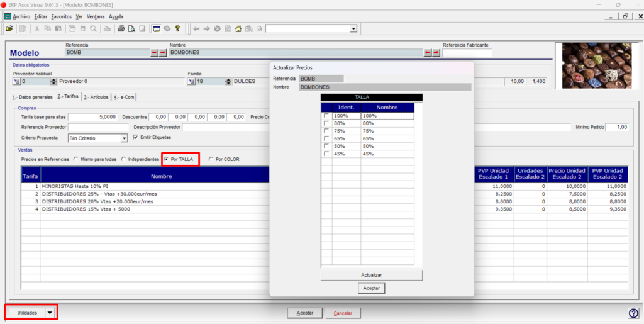This screenshot has width=644, height=324.
Task: Click the open folder toolbar icon
Action: tap(9, 29)
